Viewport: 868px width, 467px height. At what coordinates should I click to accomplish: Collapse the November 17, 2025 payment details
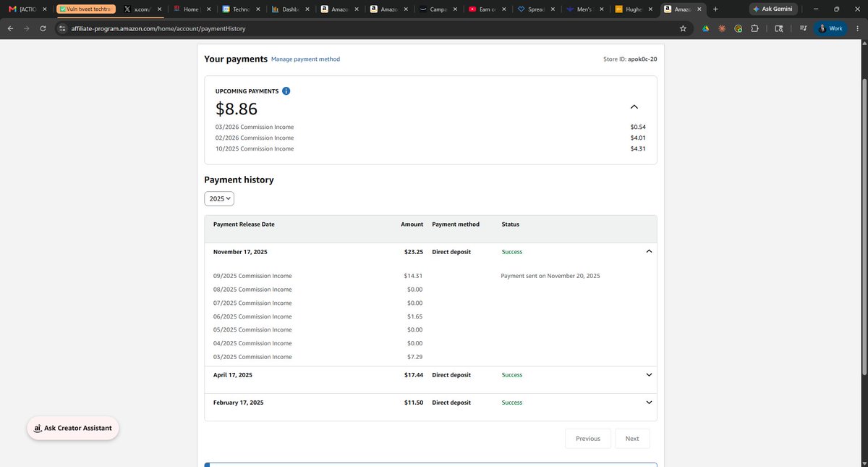tap(649, 251)
